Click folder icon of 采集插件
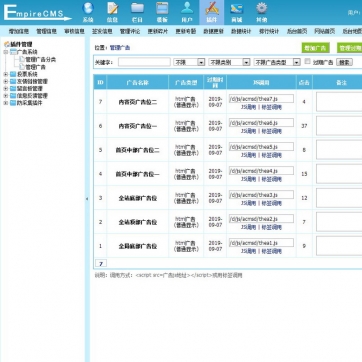The width and height of the screenshot is (362, 362). coord(13,103)
